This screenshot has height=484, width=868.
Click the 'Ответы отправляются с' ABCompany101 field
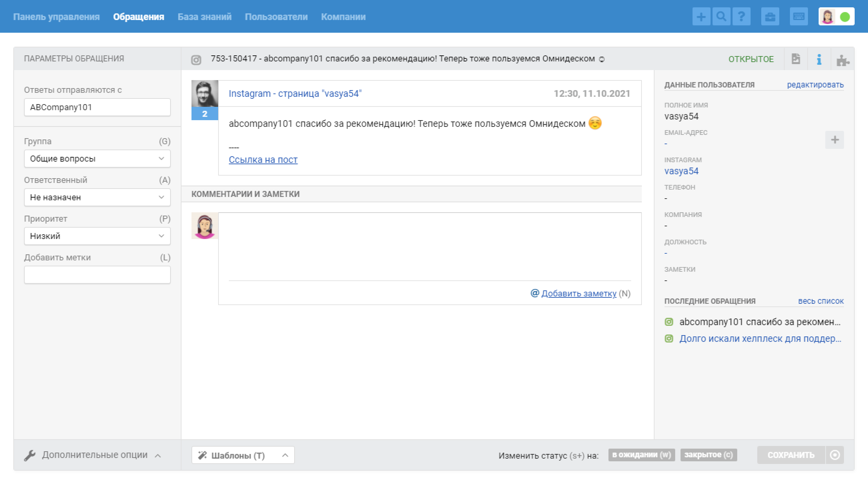click(97, 107)
